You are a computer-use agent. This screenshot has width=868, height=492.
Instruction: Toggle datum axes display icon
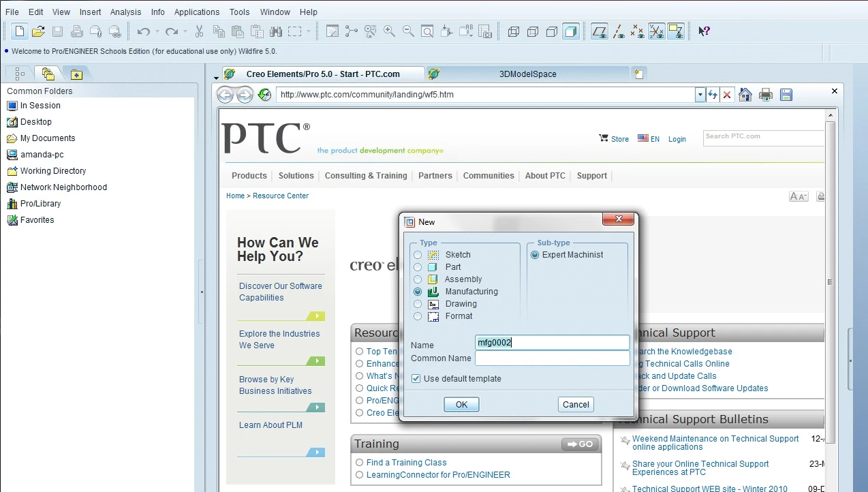[x=619, y=31]
